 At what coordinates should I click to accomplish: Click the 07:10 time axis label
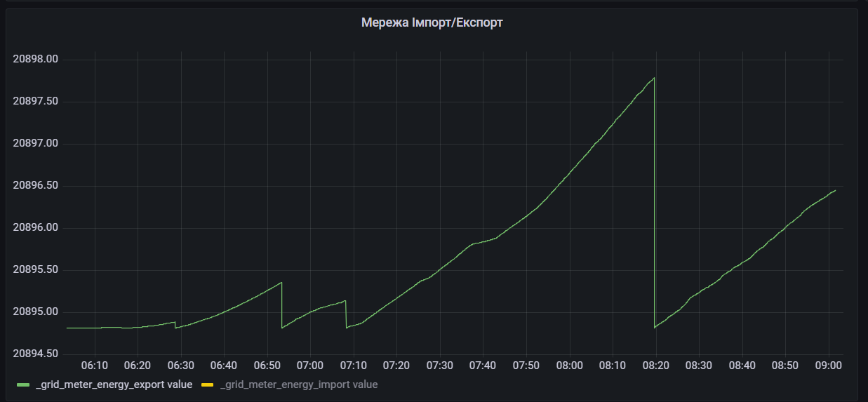click(353, 366)
